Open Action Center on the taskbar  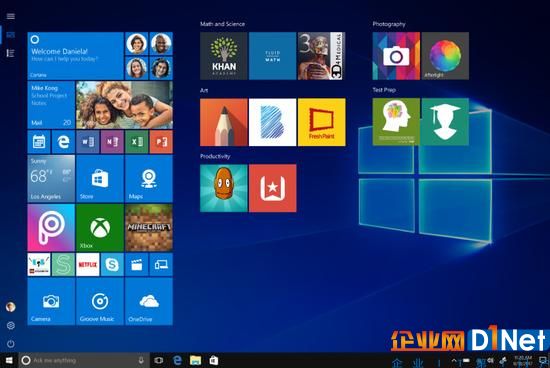[x=543, y=361]
